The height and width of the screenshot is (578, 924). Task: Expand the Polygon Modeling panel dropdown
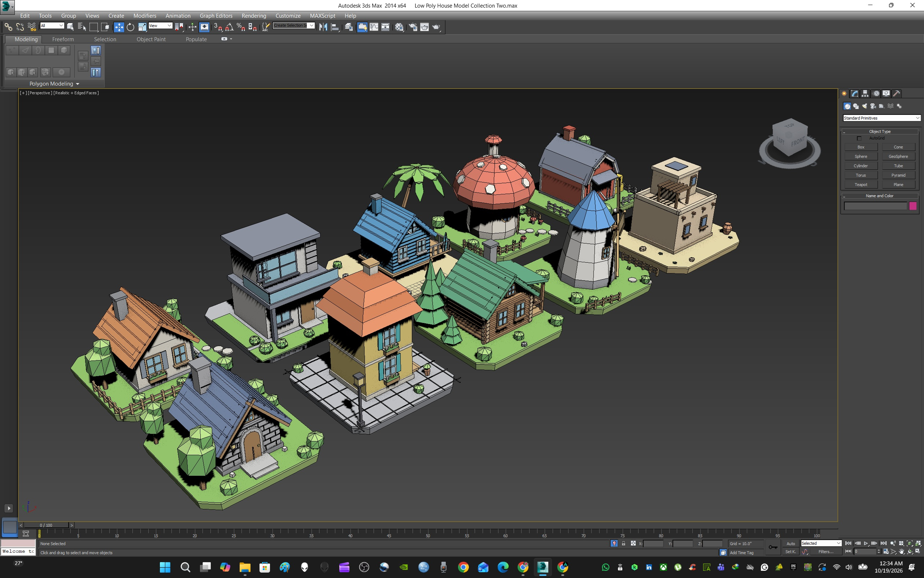(78, 84)
